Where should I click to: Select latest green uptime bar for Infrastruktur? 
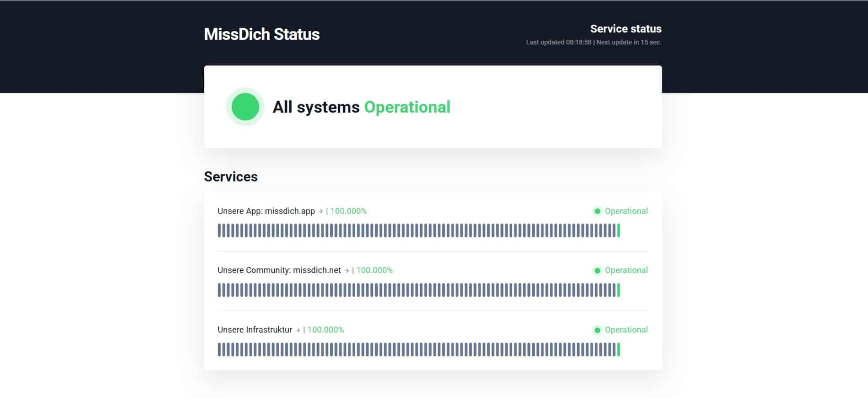pyautogui.click(x=618, y=350)
